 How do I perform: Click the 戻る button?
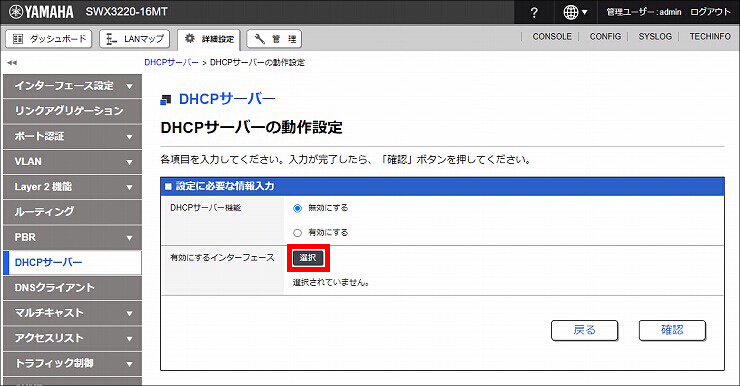coord(584,330)
